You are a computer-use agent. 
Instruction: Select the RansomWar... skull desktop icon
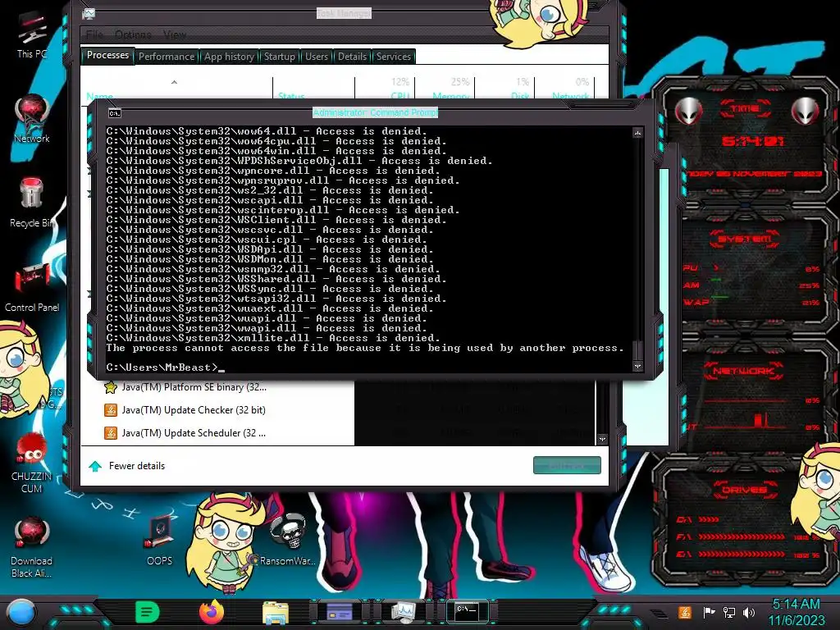(x=288, y=540)
